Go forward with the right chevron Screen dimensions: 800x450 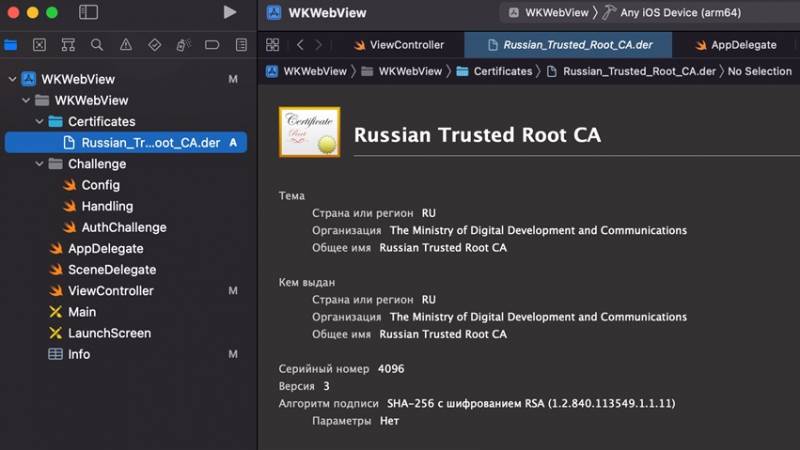point(318,45)
